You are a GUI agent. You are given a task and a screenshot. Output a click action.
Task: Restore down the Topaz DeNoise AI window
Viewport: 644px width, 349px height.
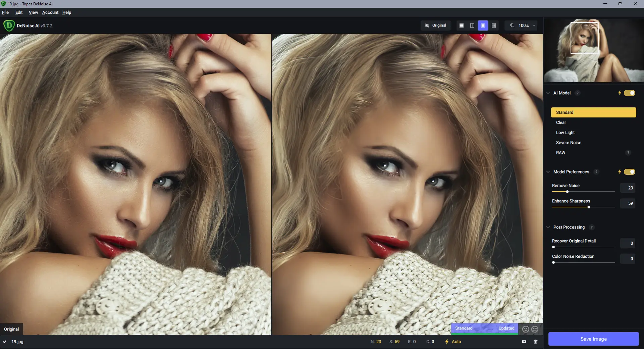[x=620, y=4]
